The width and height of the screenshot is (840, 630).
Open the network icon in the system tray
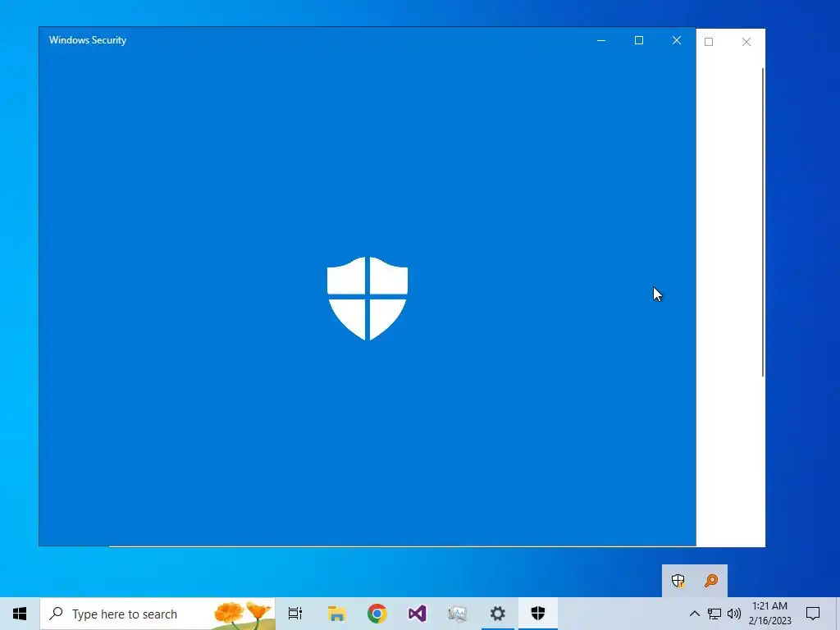pos(714,614)
